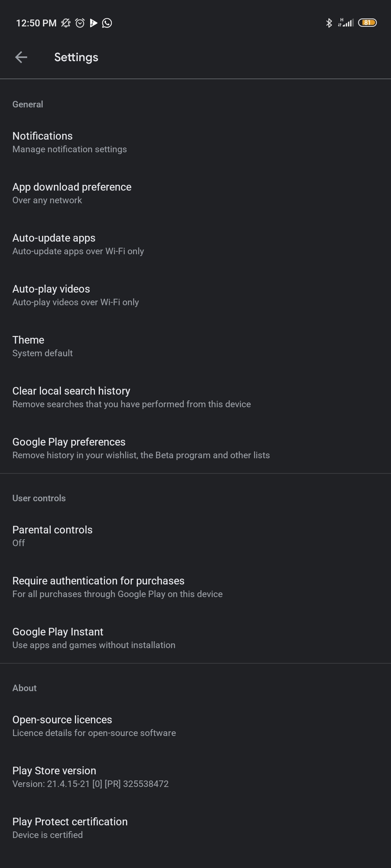
Task: Open Google Play Instant setting
Action: tap(195, 638)
